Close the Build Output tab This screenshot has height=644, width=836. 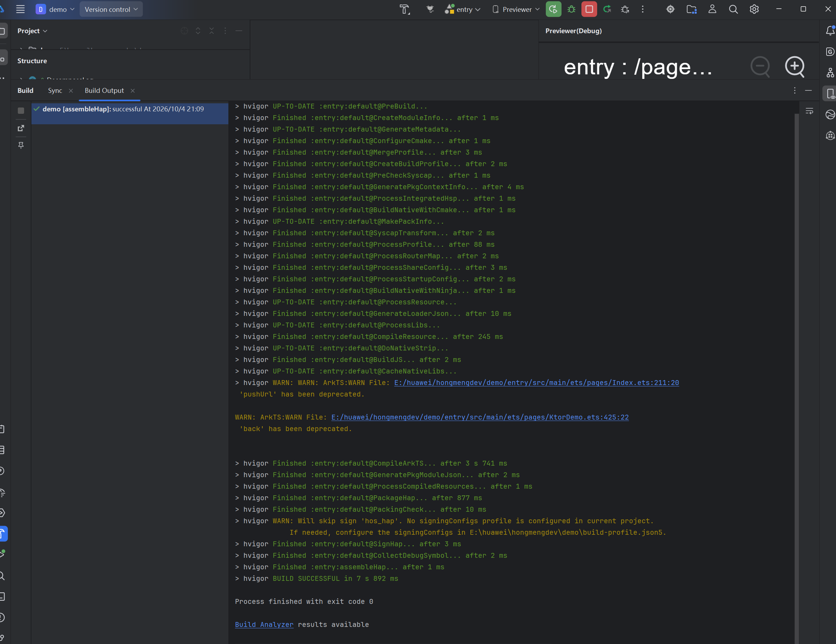click(x=133, y=91)
